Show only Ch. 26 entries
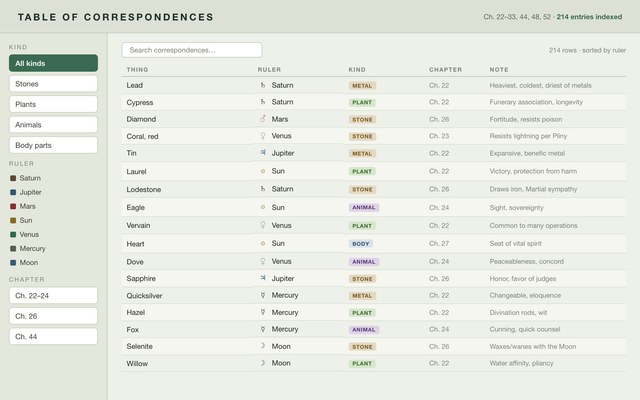Viewport: 640px width, 400px height. click(x=53, y=316)
